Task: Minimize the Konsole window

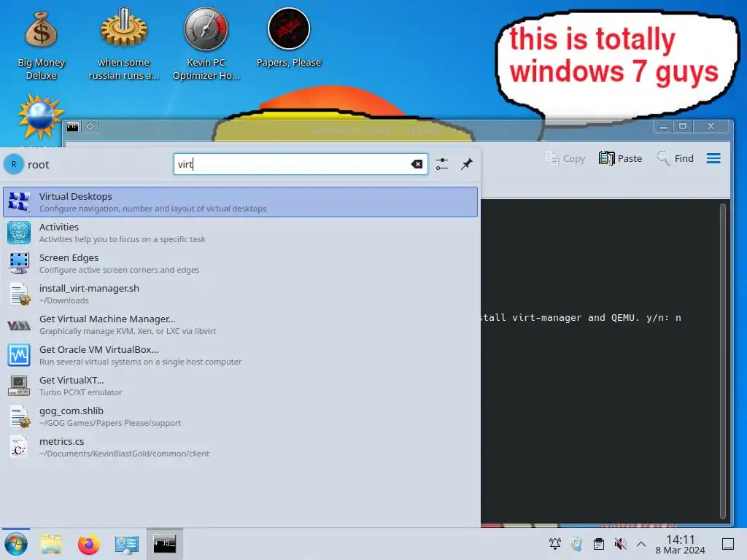Action: [x=663, y=127]
